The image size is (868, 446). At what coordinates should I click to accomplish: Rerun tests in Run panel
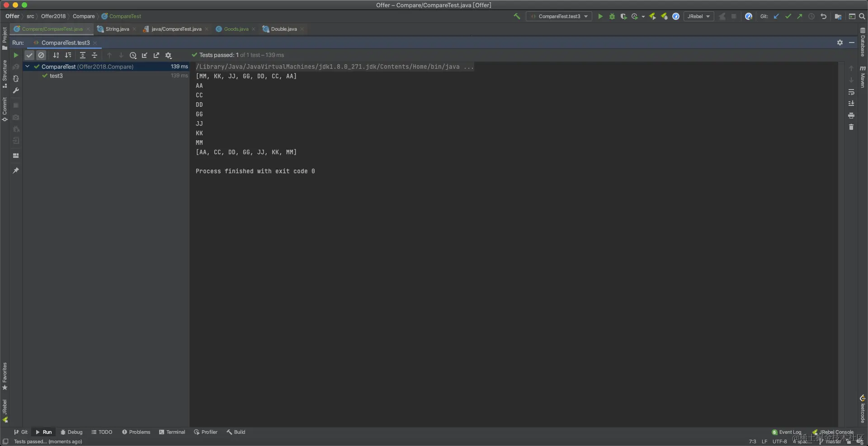pyautogui.click(x=16, y=55)
